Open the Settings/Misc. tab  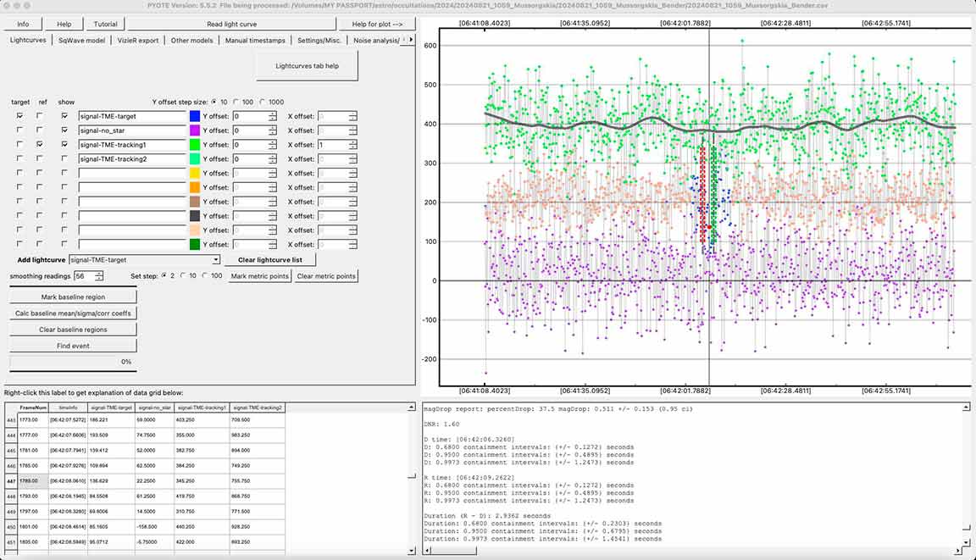tap(319, 41)
